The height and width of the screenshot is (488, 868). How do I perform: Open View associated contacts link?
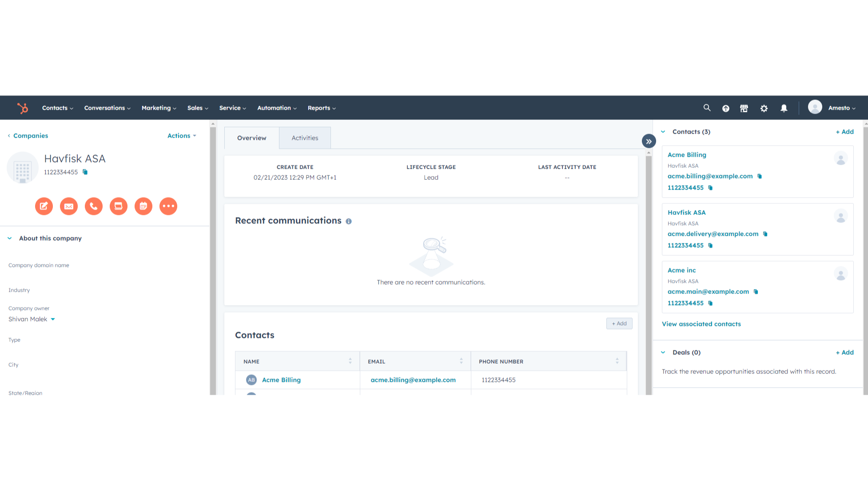[701, 324]
